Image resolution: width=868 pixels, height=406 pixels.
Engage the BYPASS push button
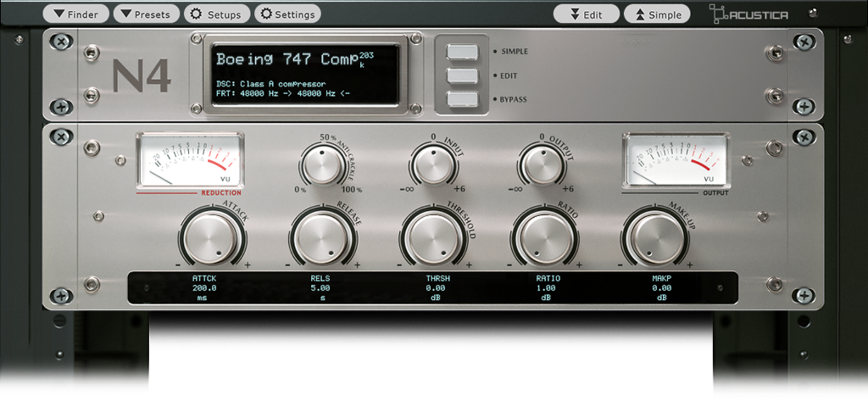[x=464, y=99]
